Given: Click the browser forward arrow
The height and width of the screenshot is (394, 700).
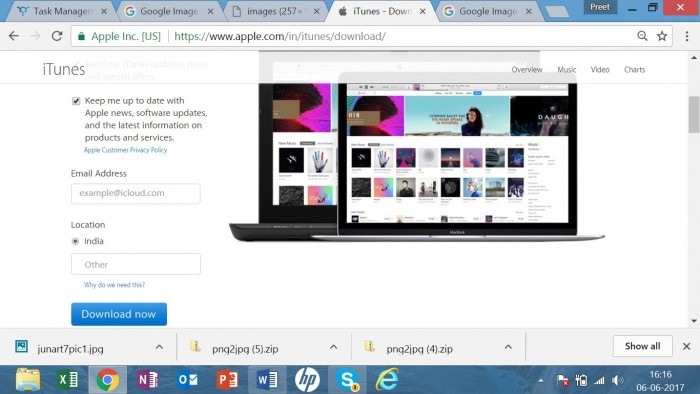Looking at the screenshot, I should (35, 36).
